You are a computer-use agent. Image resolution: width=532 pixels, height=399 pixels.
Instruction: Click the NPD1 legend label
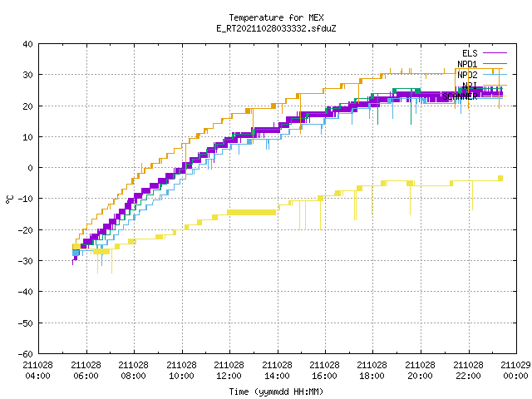pyautogui.click(x=467, y=64)
